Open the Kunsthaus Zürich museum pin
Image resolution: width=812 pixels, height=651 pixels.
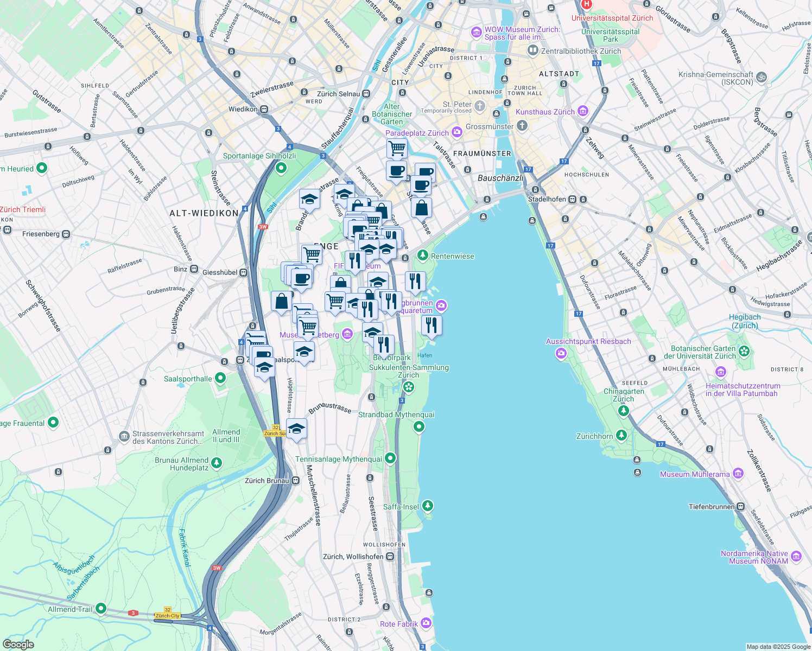tap(583, 111)
